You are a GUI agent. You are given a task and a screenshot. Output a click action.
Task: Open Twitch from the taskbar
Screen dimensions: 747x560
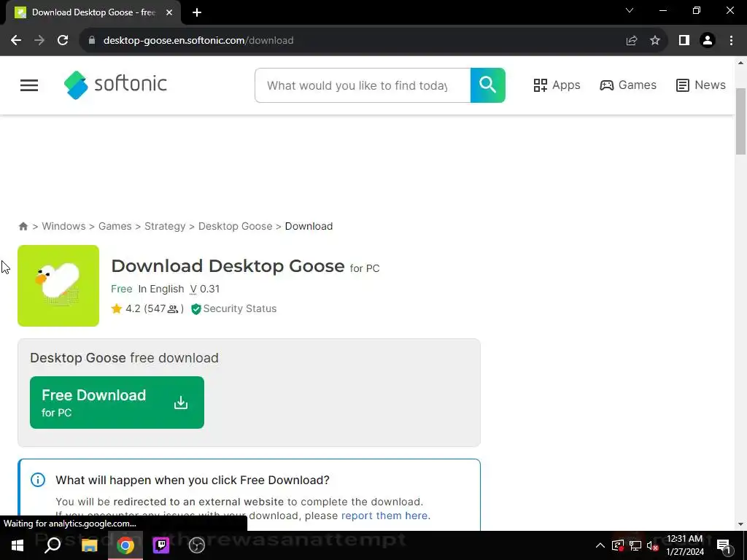click(161, 545)
